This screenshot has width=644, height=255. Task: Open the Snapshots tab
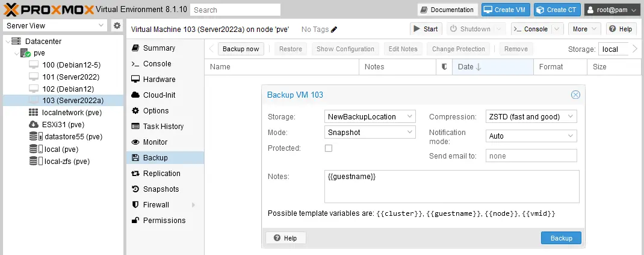pyautogui.click(x=165, y=189)
